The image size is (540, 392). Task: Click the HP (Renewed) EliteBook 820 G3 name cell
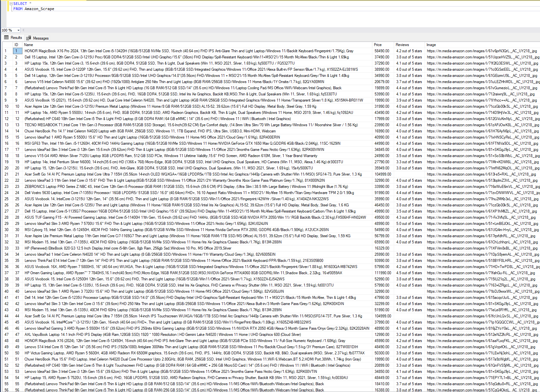pyautogui.click(x=197, y=248)
